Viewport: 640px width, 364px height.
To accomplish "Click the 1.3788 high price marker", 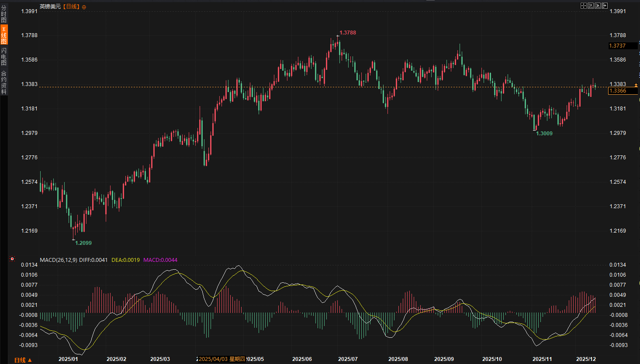I will tap(348, 33).
